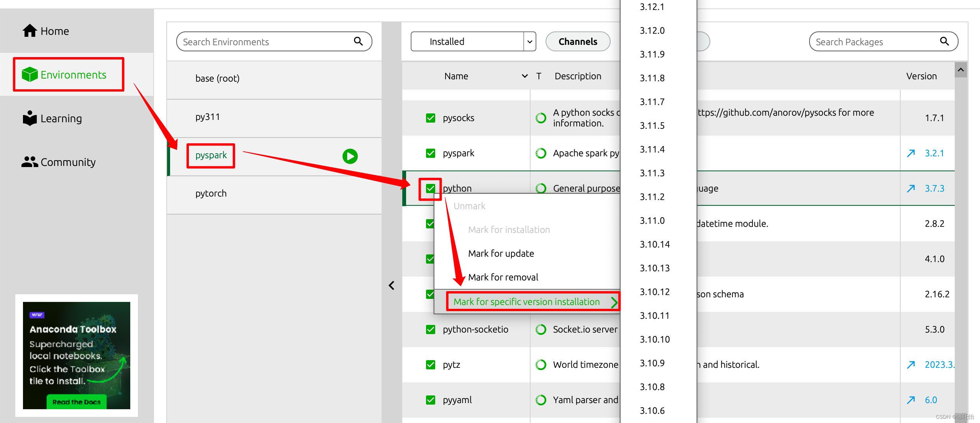
Task: Select the pytorch environment
Action: click(x=211, y=193)
